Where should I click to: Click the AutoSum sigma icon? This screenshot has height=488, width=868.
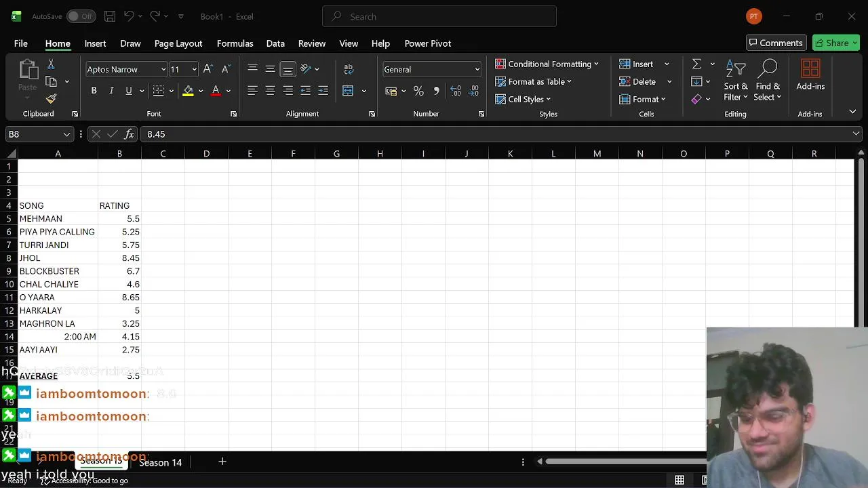[696, 64]
